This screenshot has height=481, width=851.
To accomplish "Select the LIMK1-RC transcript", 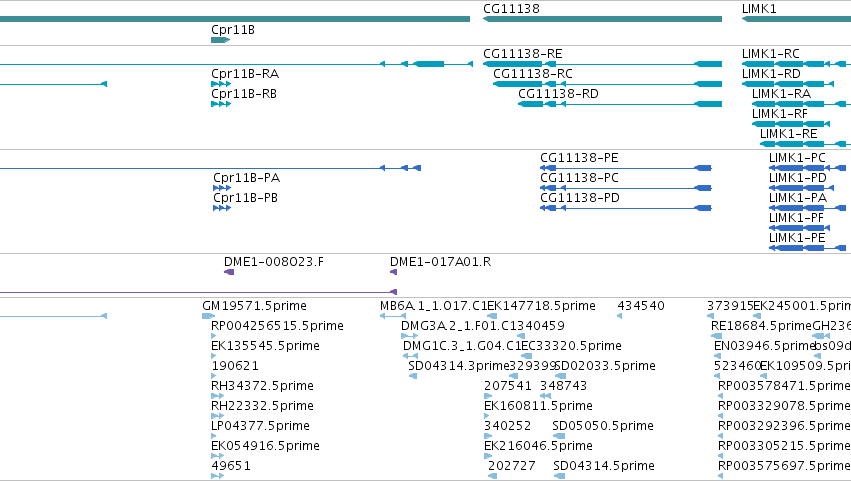I will pyautogui.click(x=796, y=64).
